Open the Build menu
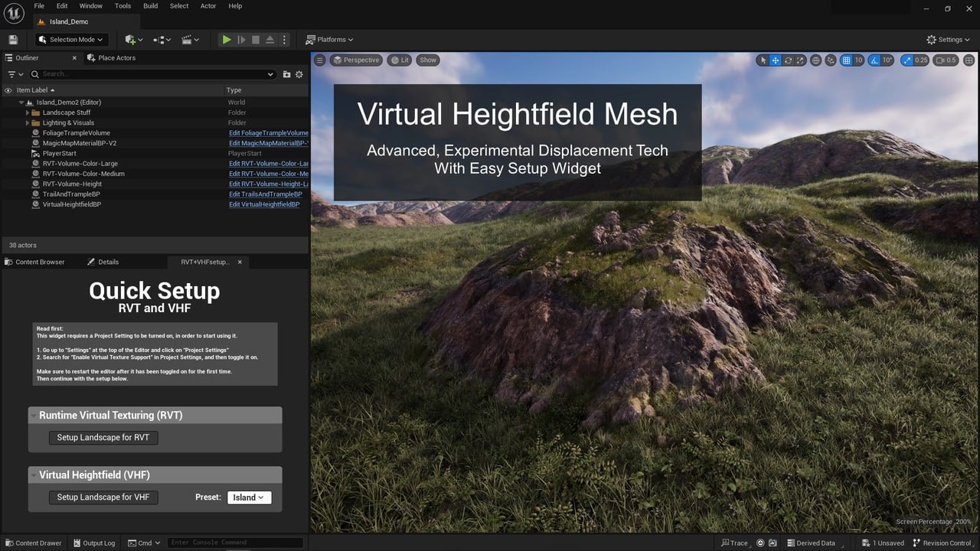 point(150,6)
